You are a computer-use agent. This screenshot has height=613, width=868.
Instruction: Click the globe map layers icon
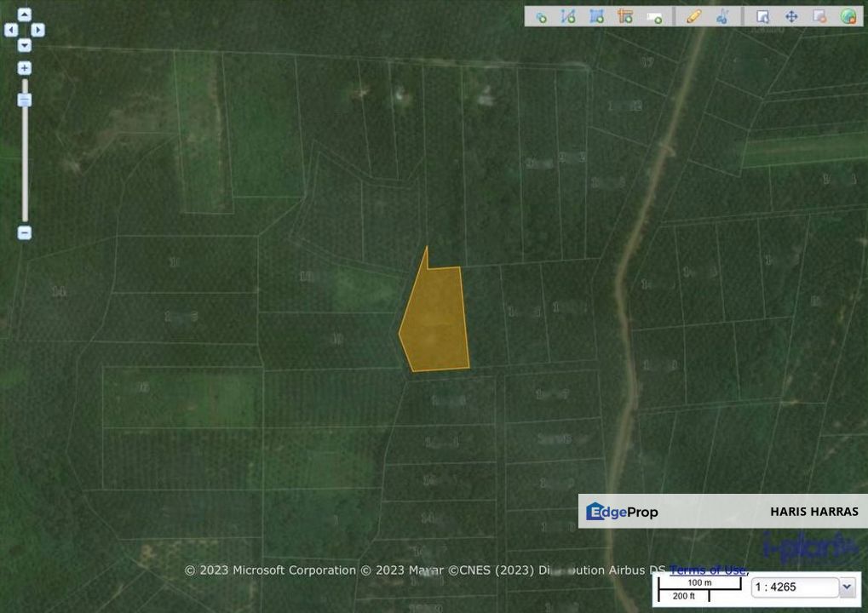pyautogui.click(x=848, y=16)
